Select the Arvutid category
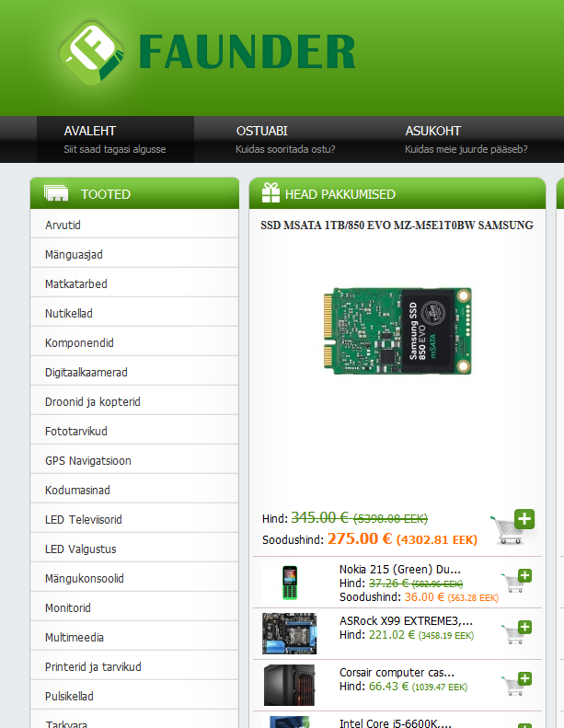The width and height of the screenshot is (564, 728). (x=134, y=225)
